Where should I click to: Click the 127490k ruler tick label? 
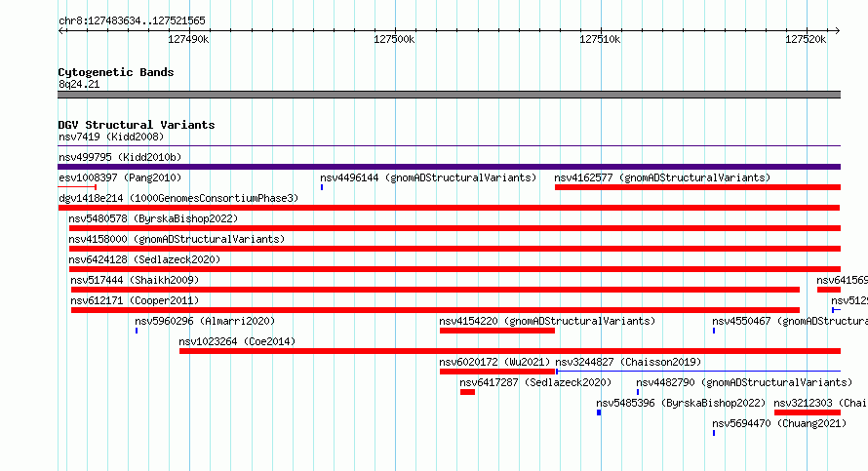tap(189, 39)
